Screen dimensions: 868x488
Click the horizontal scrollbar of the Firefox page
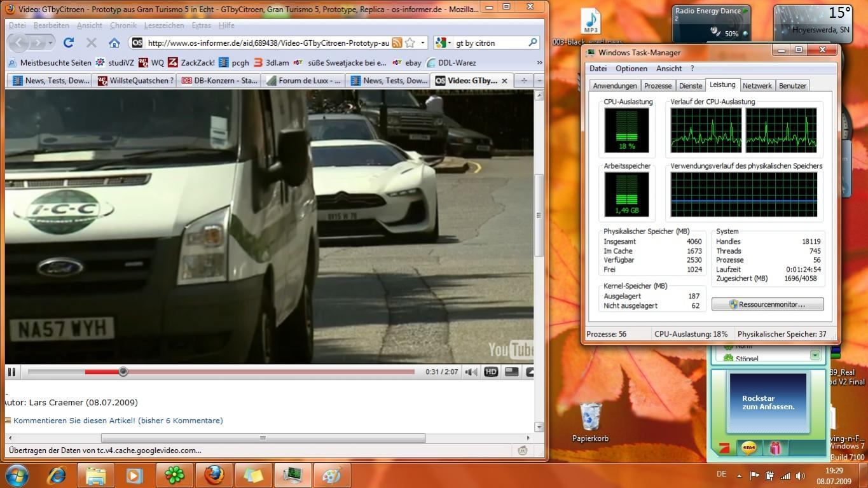[x=263, y=438]
